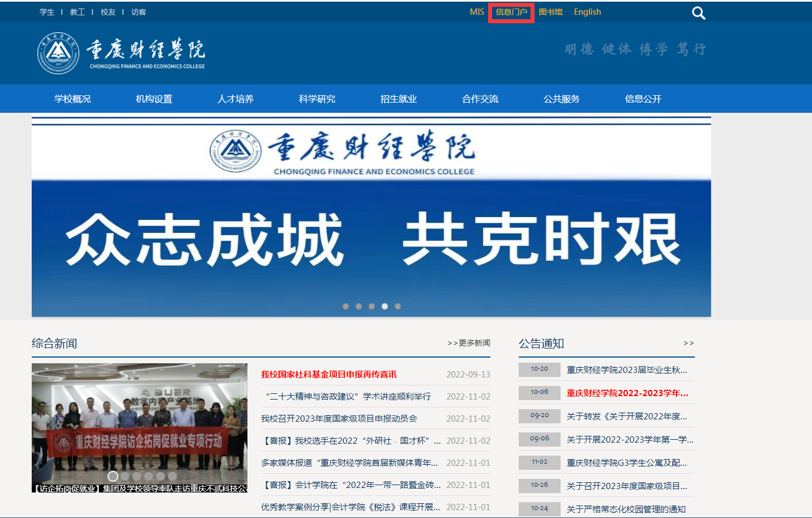Open notice 关于开展2022-2023学年第一学...

point(630,439)
